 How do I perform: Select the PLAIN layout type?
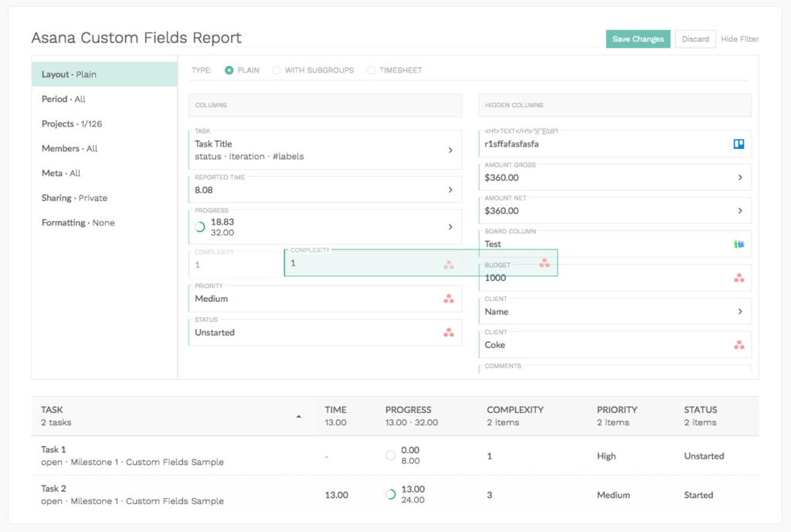(x=229, y=69)
